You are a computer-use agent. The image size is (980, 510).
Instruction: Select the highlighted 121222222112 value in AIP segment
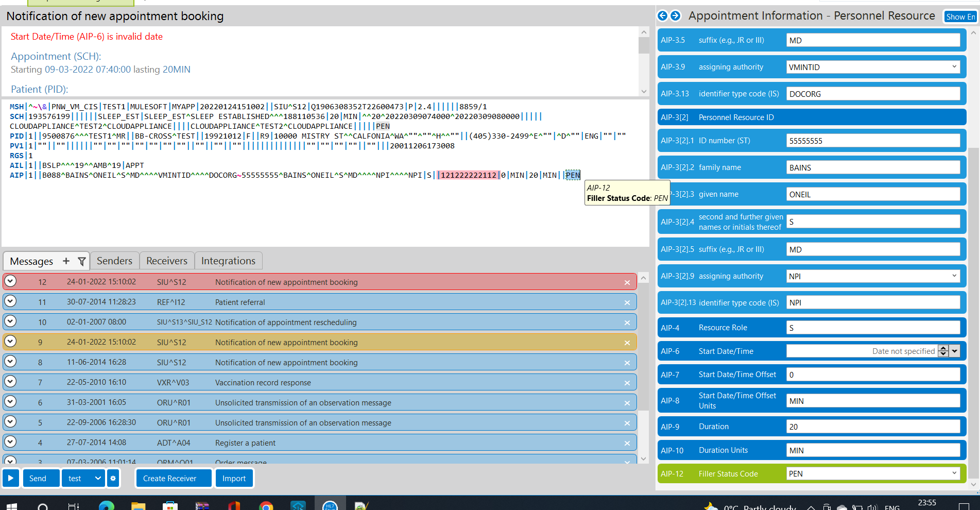468,175
